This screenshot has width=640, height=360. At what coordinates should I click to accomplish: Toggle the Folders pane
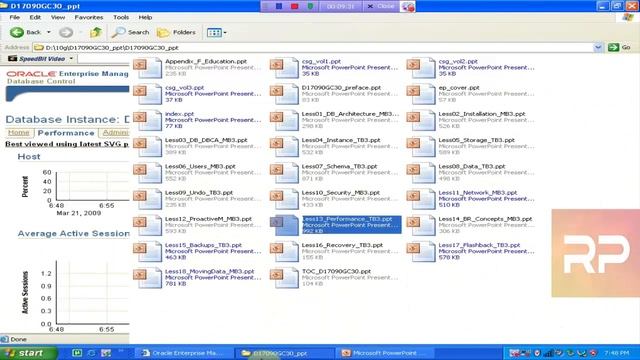point(176,32)
